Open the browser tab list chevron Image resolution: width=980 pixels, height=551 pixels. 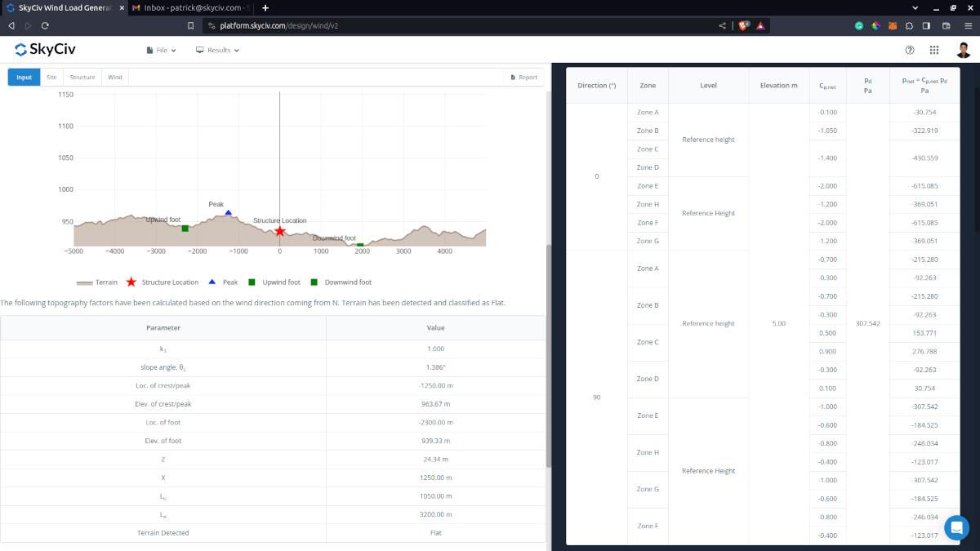[915, 7]
